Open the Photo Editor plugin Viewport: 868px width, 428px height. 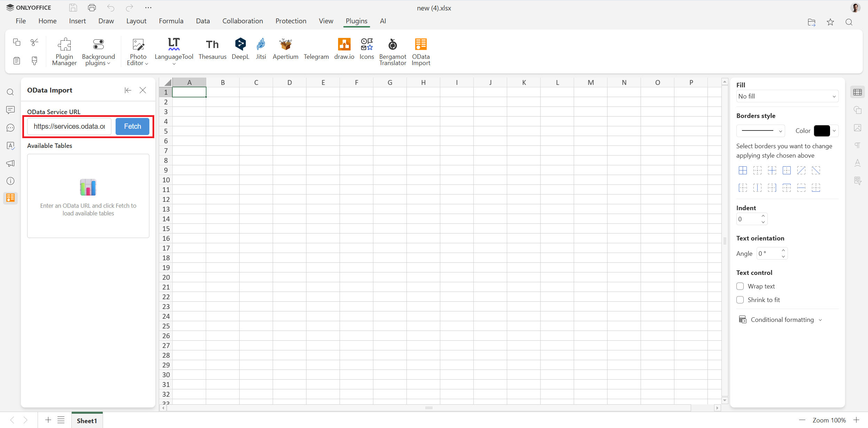pyautogui.click(x=138, y=50)
